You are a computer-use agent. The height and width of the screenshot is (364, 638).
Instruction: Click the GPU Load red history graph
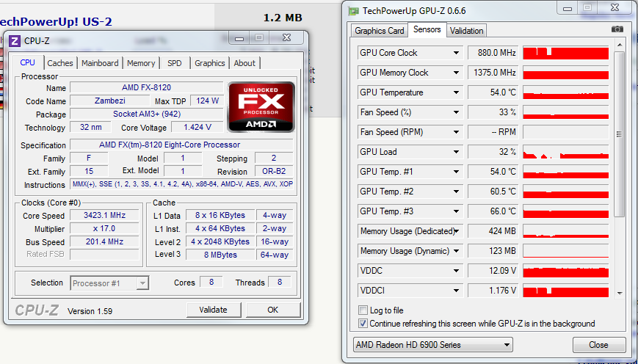[565, 152]
